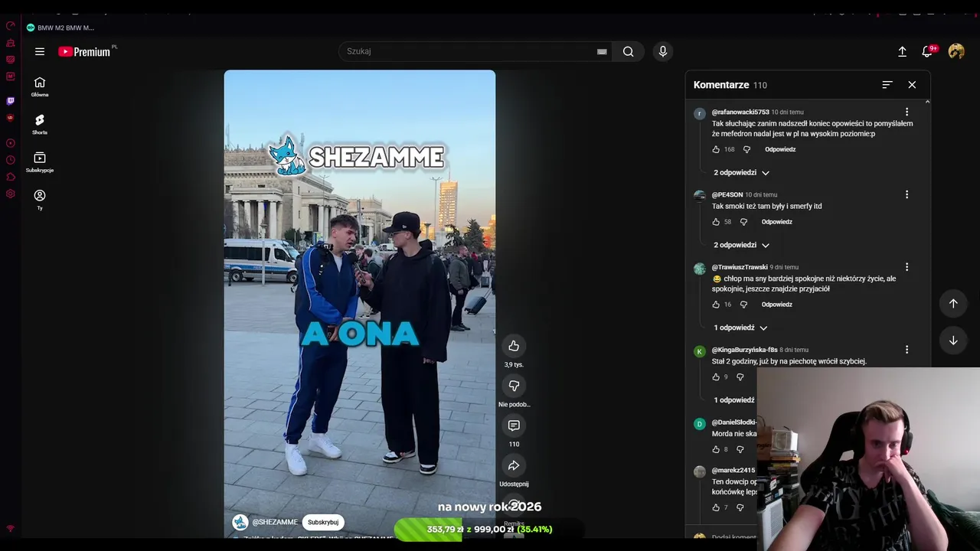This screenshot has width=980, height=551.
Task: Open GX Control speedometer icon in sidebar
Action: [x=10, y=26]
